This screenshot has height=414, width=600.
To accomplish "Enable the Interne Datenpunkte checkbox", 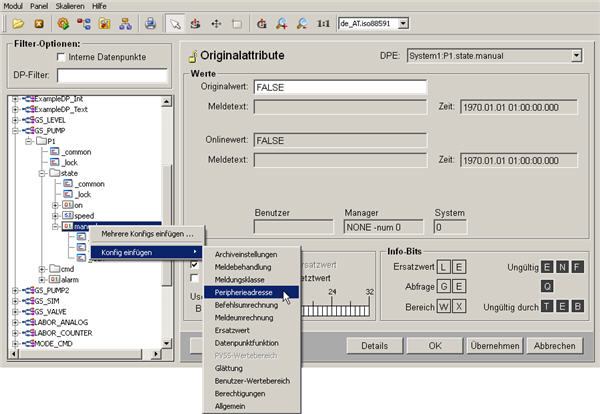I will [61, 57].
